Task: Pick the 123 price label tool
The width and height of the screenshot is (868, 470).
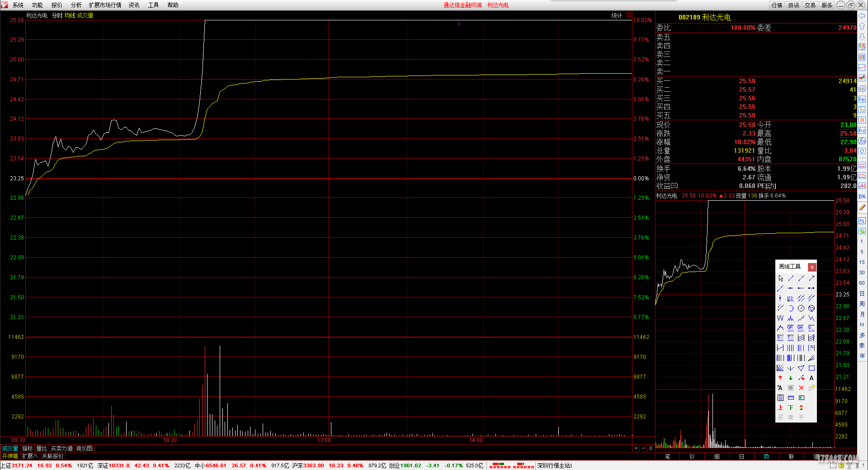Action: coord(791,298)
